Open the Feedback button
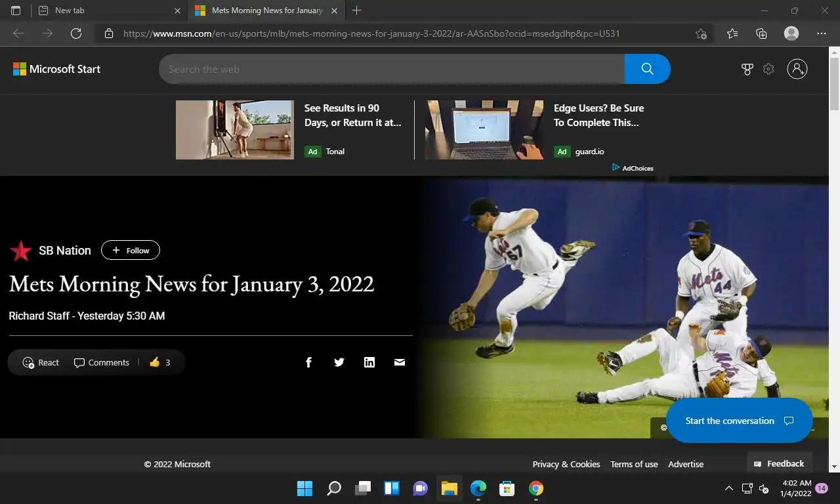Image resolution: width=840 pixels, height=504 pixels. click(779, 463)
